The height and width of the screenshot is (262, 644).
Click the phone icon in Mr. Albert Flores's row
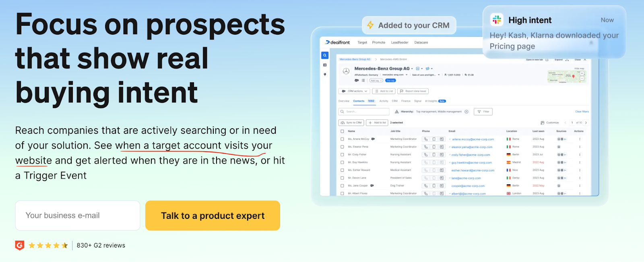[x=426, y=193]
